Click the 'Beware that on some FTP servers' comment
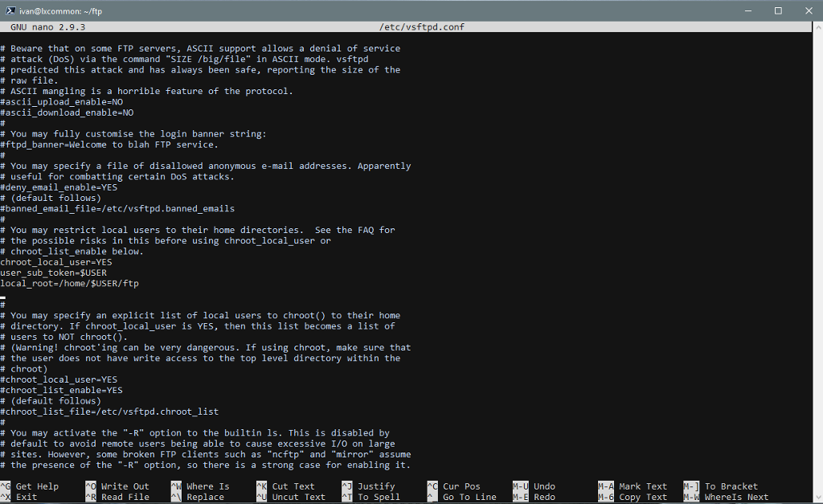The width and height of the screenshot is (823, 504). [200, 48]
